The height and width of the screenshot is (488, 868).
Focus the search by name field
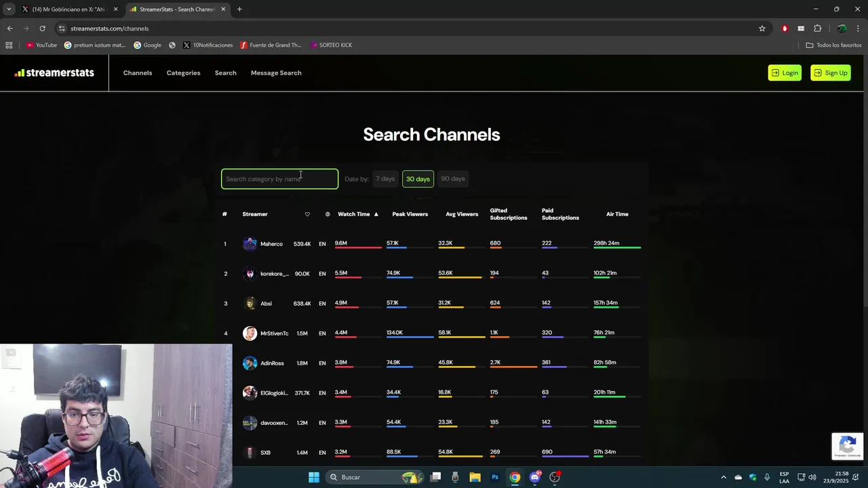tap(279, 179)
